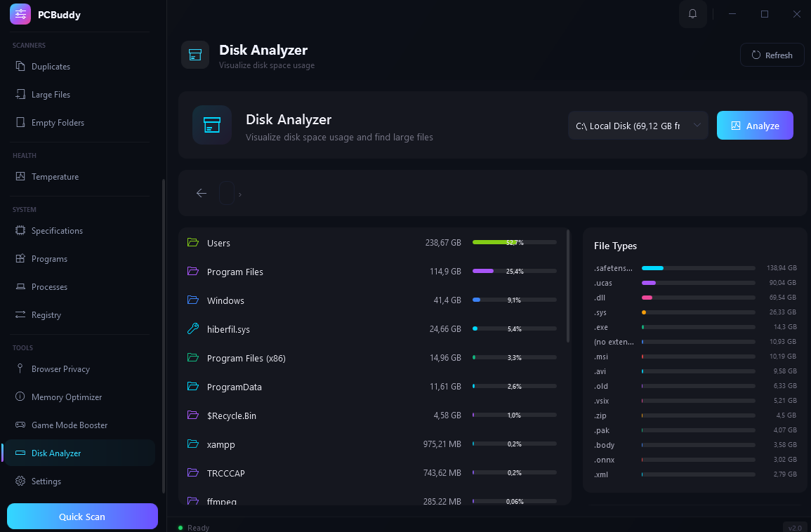811x532 pixels.
Task: Start a Quick Scan
Action: click(82, 516)
